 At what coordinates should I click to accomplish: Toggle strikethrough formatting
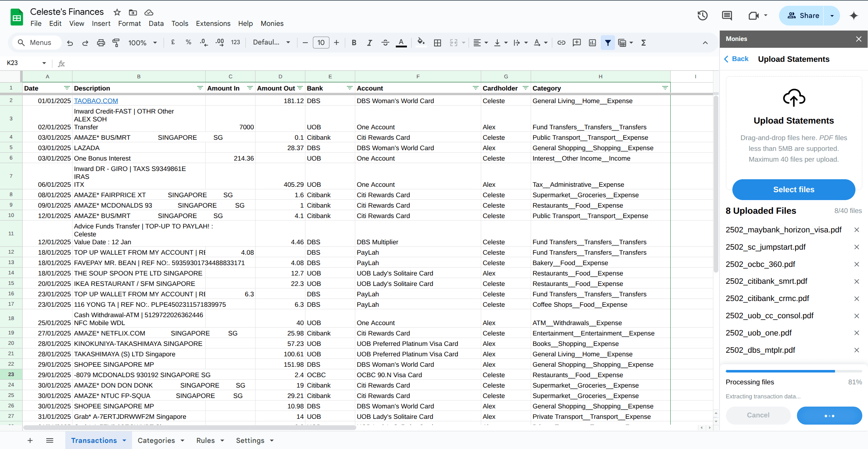385,43
